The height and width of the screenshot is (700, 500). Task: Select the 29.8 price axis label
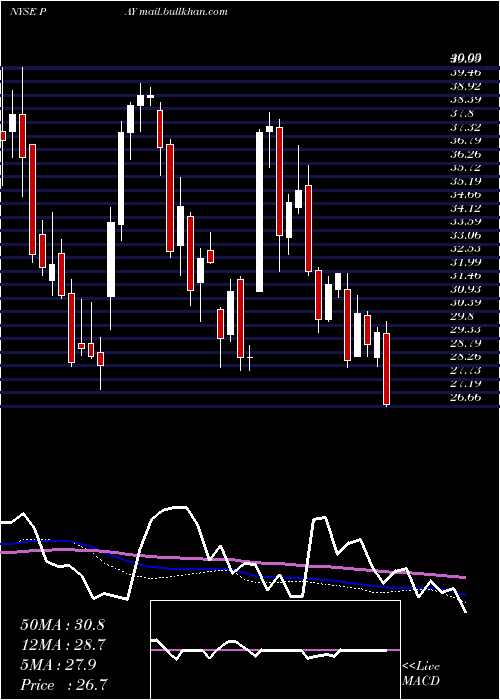(462, 316)
